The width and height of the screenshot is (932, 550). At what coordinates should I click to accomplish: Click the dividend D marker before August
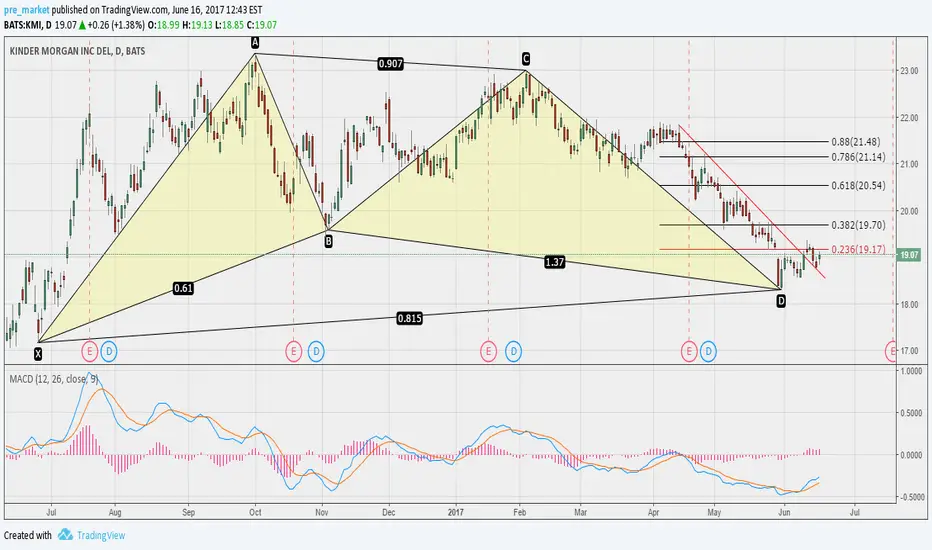coord(109,351)
